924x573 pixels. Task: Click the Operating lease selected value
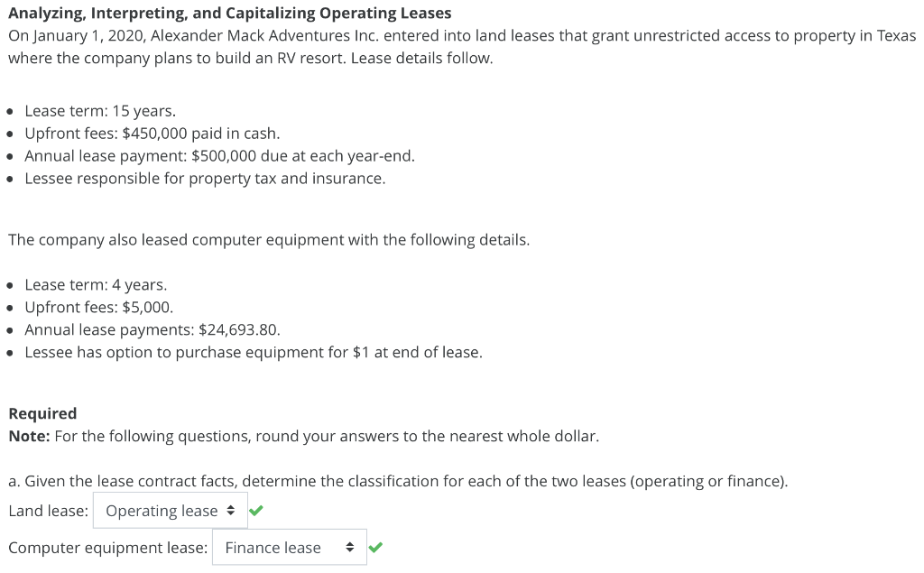161,510
